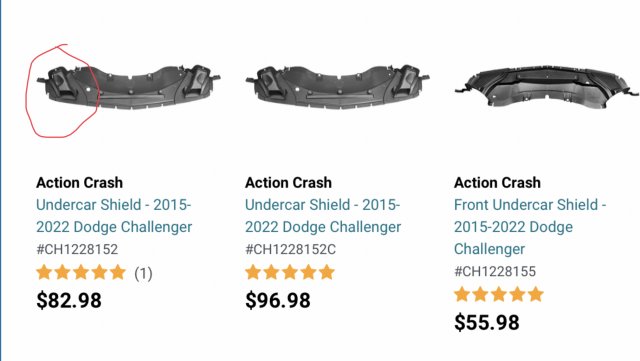Image resolution: width=640 pixels, height=361 pixels.
Task: Click Action Crash brand above Front Undercar Shield
Action: point(498,183)
